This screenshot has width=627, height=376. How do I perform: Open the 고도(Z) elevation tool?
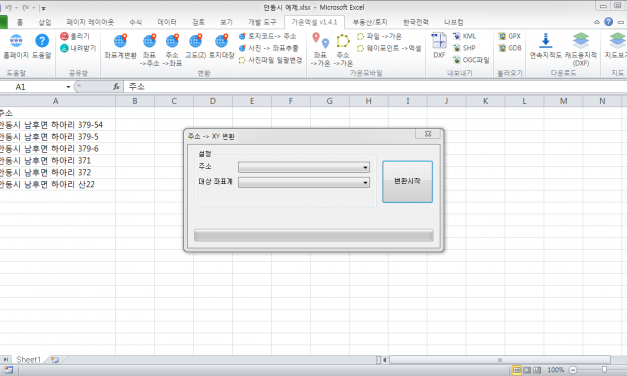196,46
